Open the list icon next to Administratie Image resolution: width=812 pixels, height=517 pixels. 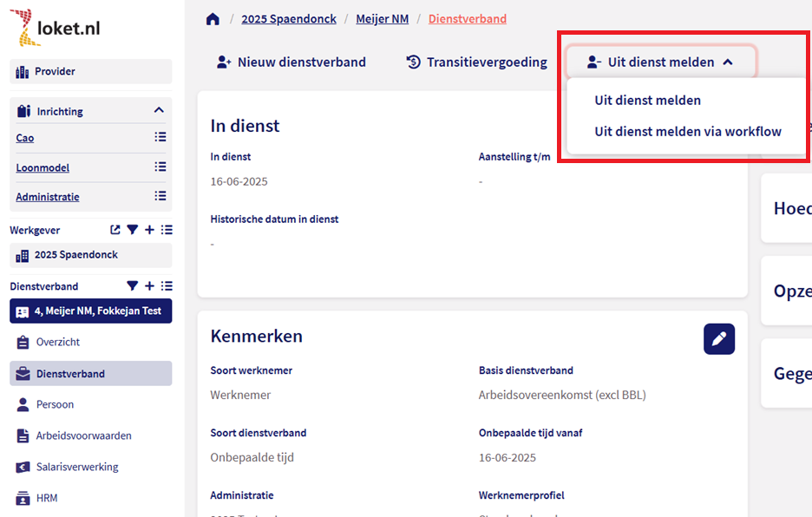tap(160, 196)
